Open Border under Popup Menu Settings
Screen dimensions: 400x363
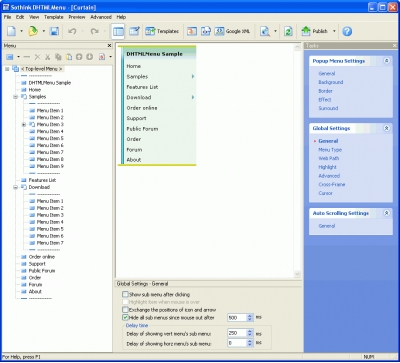[325, 91]
